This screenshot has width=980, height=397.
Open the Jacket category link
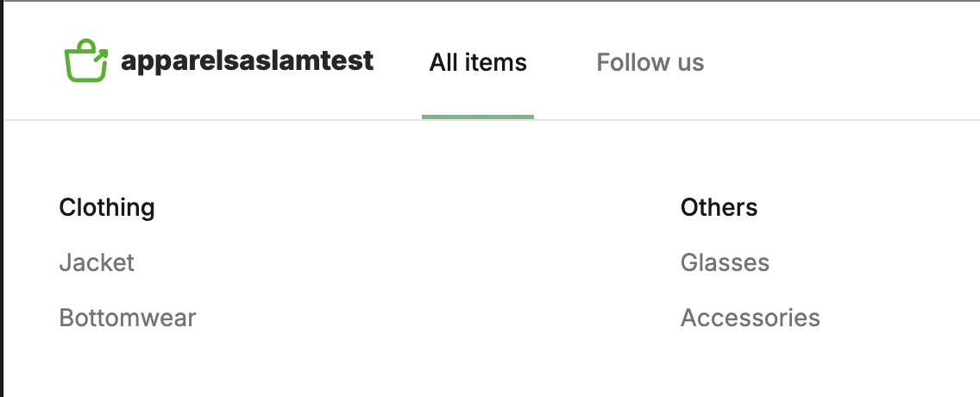coord(97,262)
